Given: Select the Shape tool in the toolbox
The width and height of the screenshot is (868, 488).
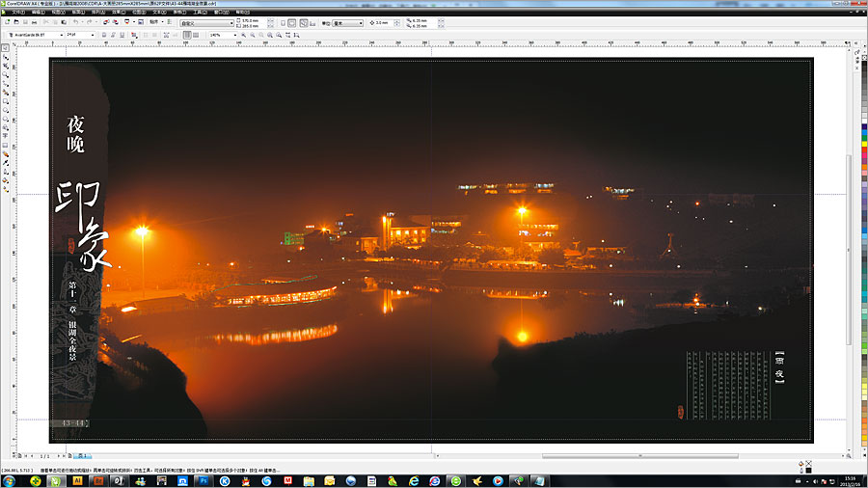Looking at the screenshot, I should coord(6,56).
